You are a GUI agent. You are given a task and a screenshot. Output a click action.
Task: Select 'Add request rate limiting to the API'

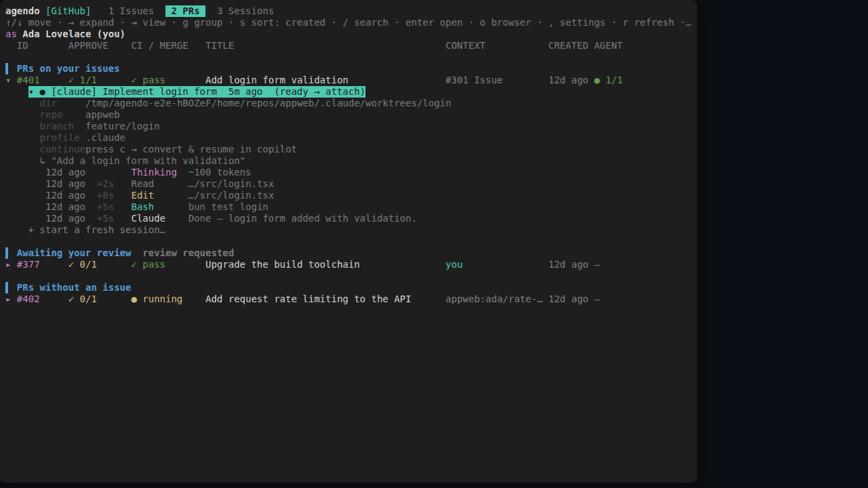click(308, 299)
